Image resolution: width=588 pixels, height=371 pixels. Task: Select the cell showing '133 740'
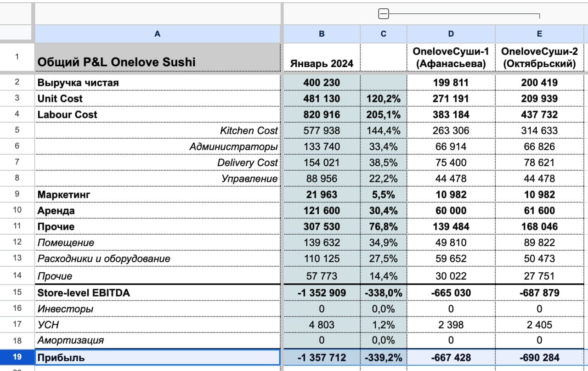pos(322,146)
